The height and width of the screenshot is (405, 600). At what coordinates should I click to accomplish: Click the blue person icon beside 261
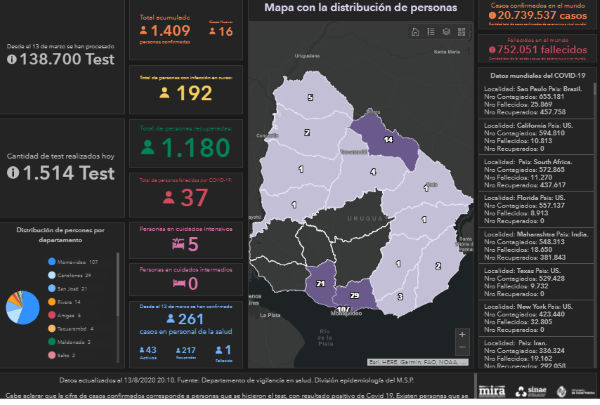(x=171, y=318)
